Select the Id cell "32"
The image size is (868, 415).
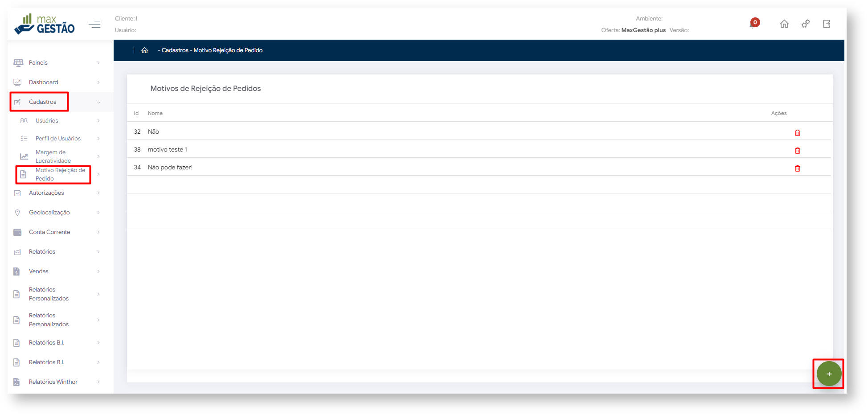click(x=137, y=131)
